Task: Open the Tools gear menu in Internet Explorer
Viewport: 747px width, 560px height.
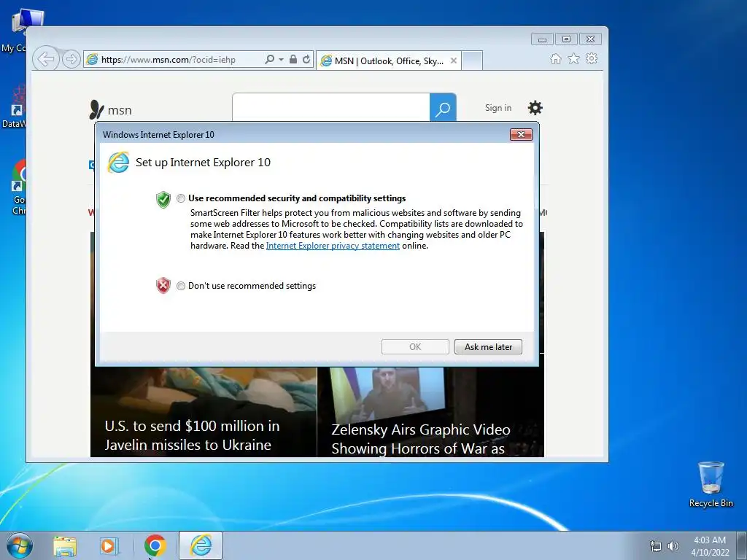Action: (592, 58)
